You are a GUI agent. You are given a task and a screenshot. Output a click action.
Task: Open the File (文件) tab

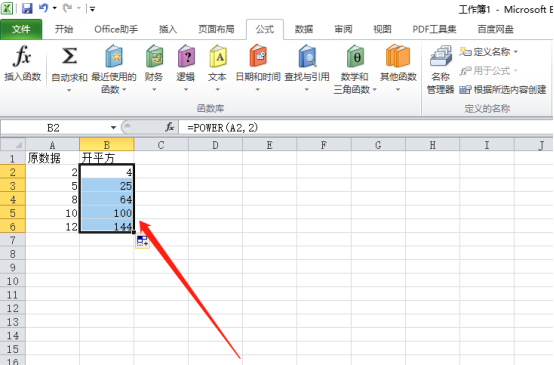pos(21,29)
